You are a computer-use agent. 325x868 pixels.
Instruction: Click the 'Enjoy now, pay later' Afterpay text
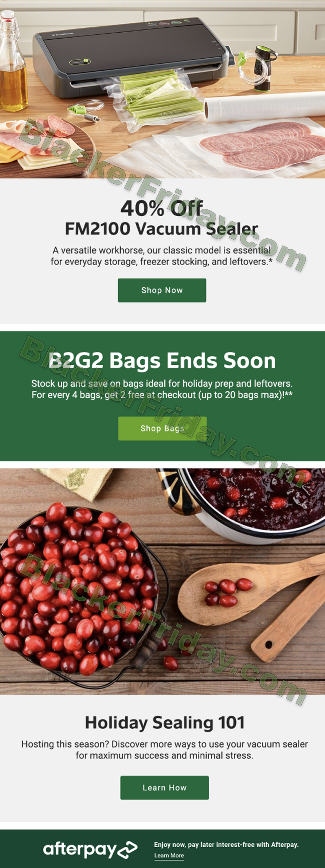click(x=226, y=844)
